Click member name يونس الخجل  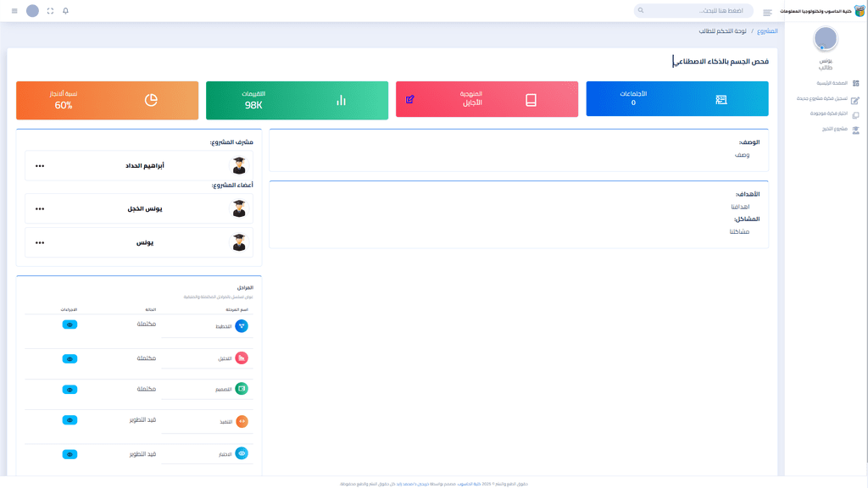click(x=145, y=208)
